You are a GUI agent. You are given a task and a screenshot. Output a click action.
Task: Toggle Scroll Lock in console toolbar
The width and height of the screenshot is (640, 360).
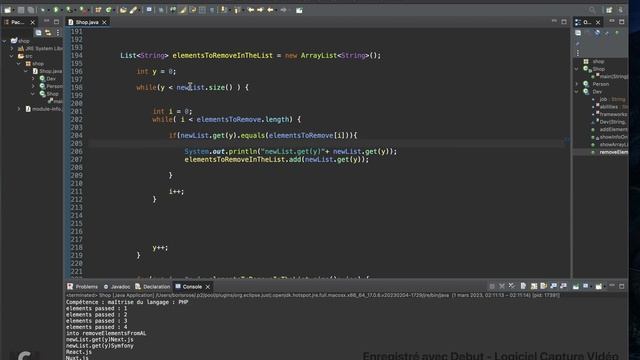(x=533, y=286)
